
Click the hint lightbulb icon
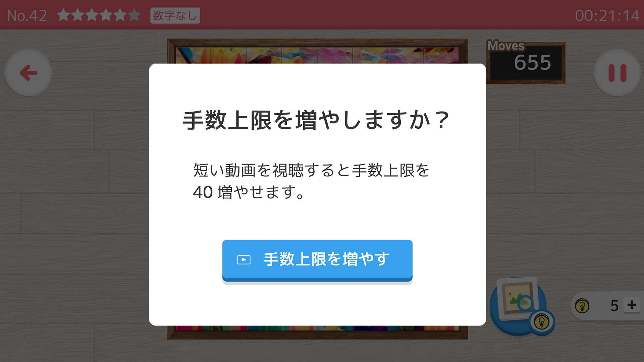tap(582, 306)
